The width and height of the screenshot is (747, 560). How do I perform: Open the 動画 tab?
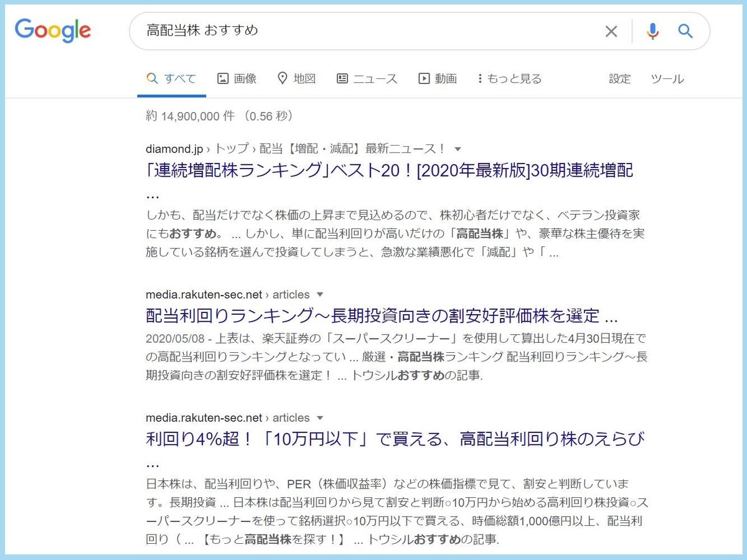coord(438,79)
